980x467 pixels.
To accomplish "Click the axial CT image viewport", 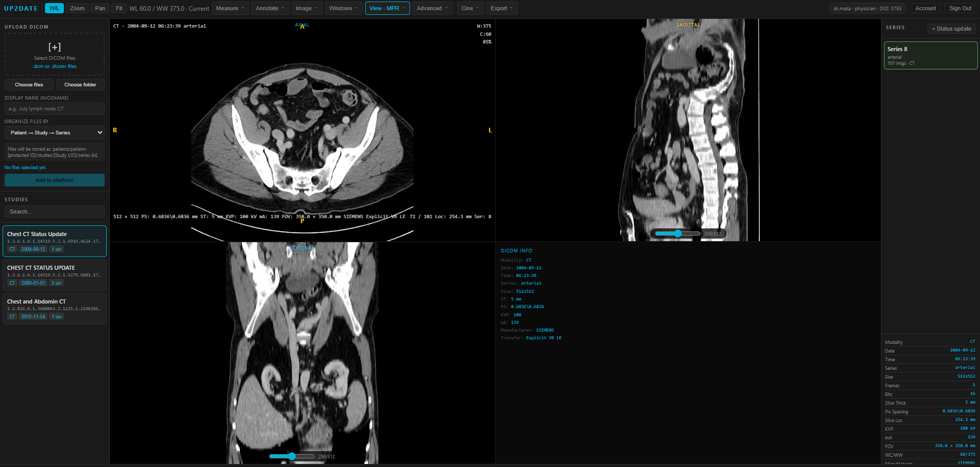I will tap(302, 130).
